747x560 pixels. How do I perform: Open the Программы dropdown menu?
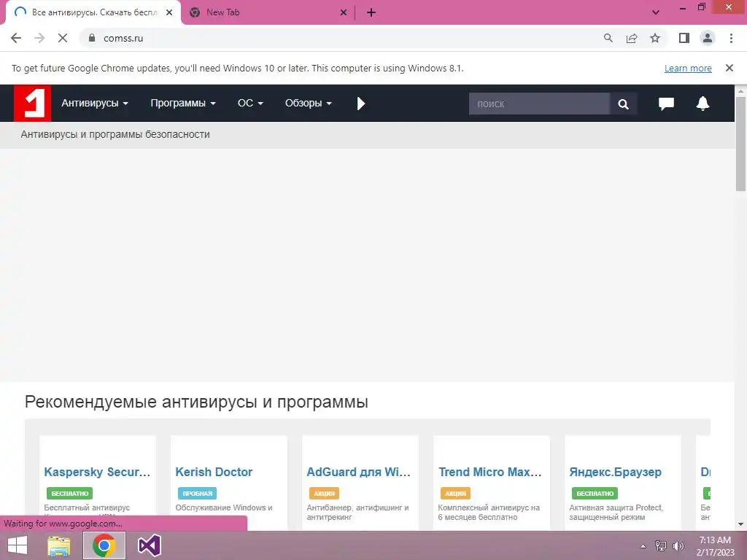183,104
